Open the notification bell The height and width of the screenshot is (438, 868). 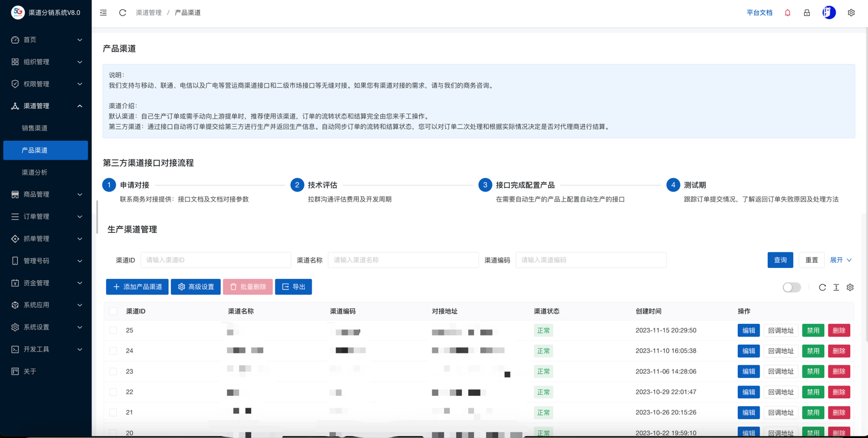coord(787,13)
